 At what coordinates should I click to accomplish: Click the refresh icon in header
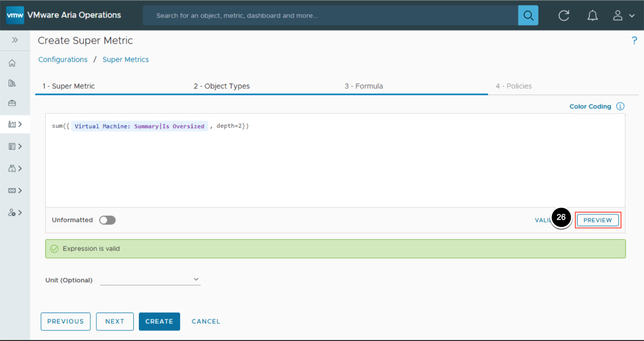coord(563,15)
